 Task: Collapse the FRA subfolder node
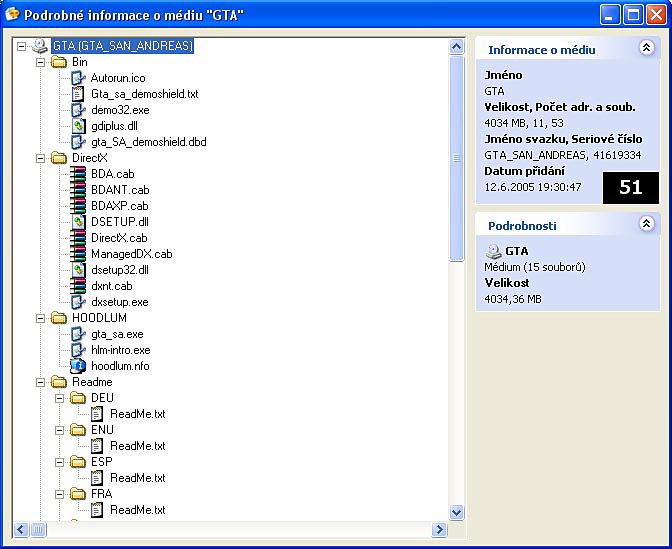point(60,494)
